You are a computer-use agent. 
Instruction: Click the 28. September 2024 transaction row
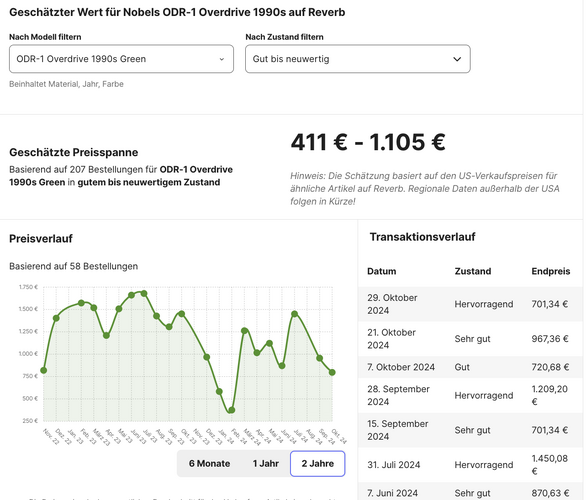pyautogui.click(x=470, y=395)
